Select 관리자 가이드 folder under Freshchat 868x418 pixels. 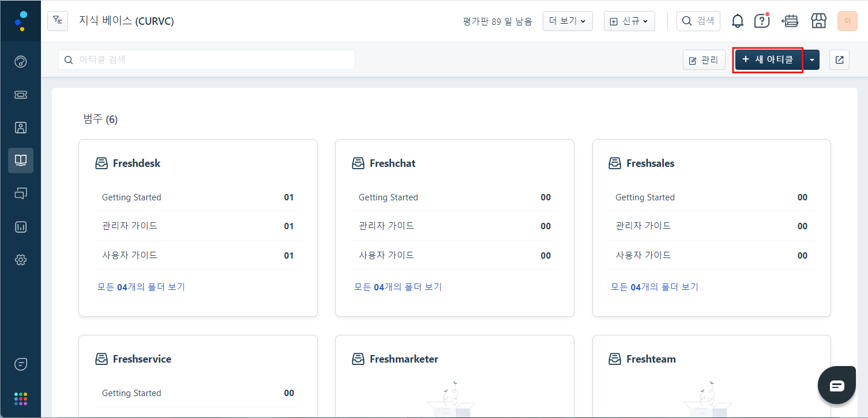tap(386, 226)
